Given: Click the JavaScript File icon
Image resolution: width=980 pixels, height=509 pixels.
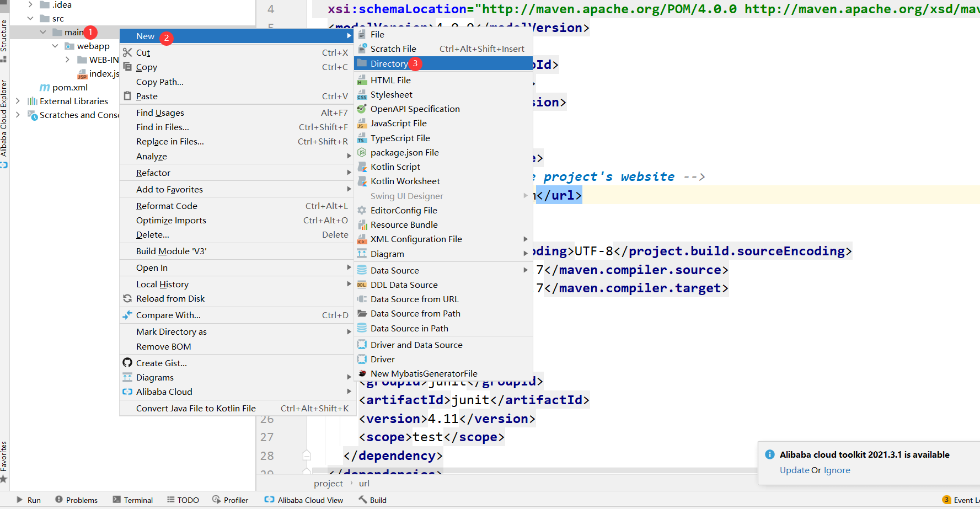Looking at the screenshot, I should point(362,123).
